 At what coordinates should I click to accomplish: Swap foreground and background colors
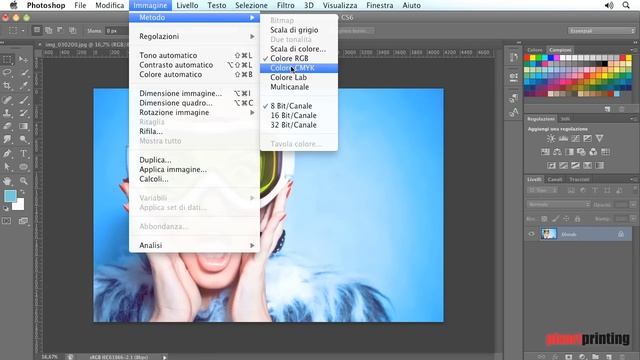point(22,191)
